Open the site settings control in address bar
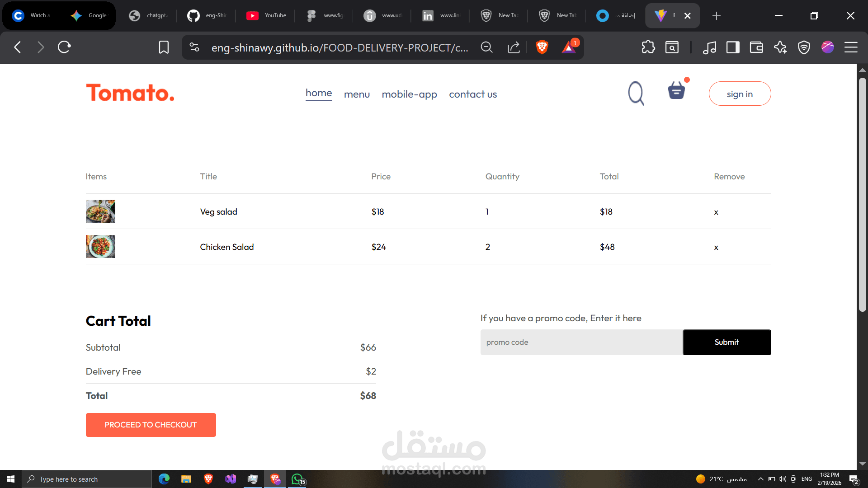This screenshot has height=488, width=868. click(x=194, y=47)
